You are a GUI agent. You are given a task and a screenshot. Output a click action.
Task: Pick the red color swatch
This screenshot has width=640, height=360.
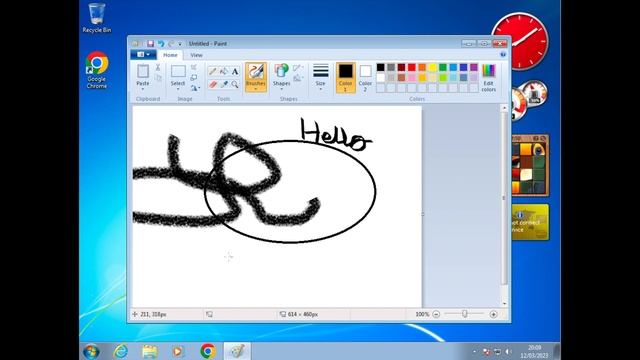411,67
